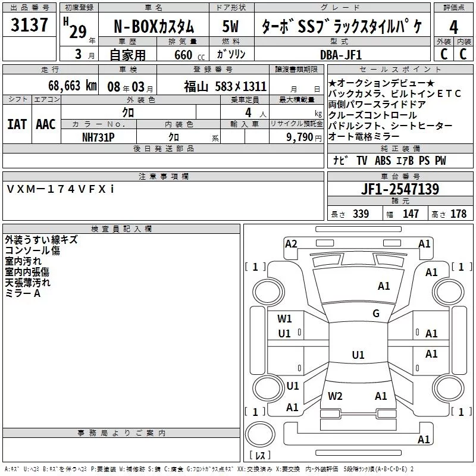Screen dimensions: 476x476
Task: Click PW in the genuine equipment row
Action: [x=440, y=160]
